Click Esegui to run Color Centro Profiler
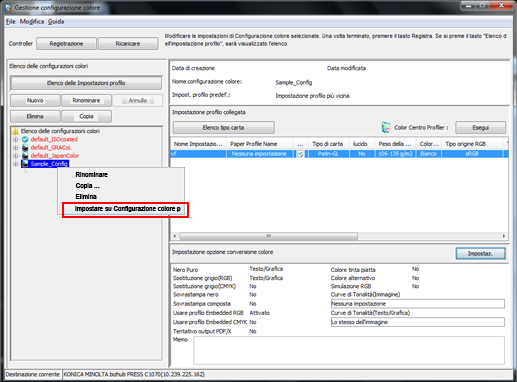The image size is (517, 382). point(480,128)
